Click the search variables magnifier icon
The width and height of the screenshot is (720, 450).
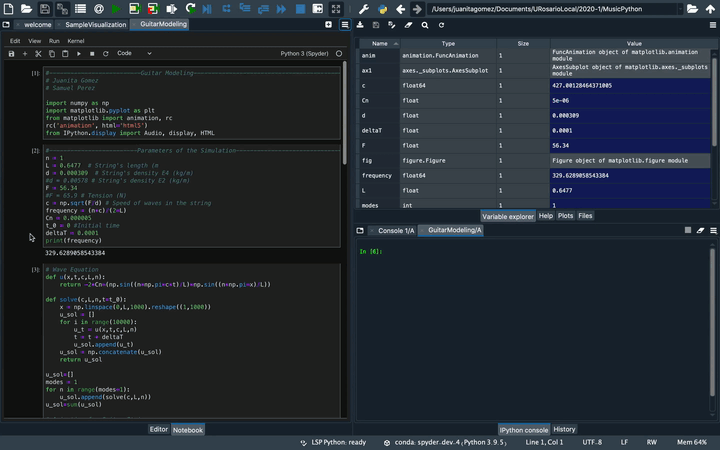tap(425, 25)
